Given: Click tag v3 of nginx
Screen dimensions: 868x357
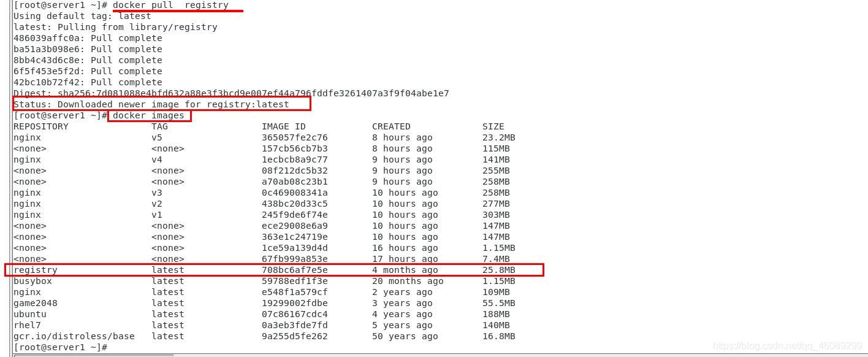Looking at the screenshot, I should click(157, 193).
